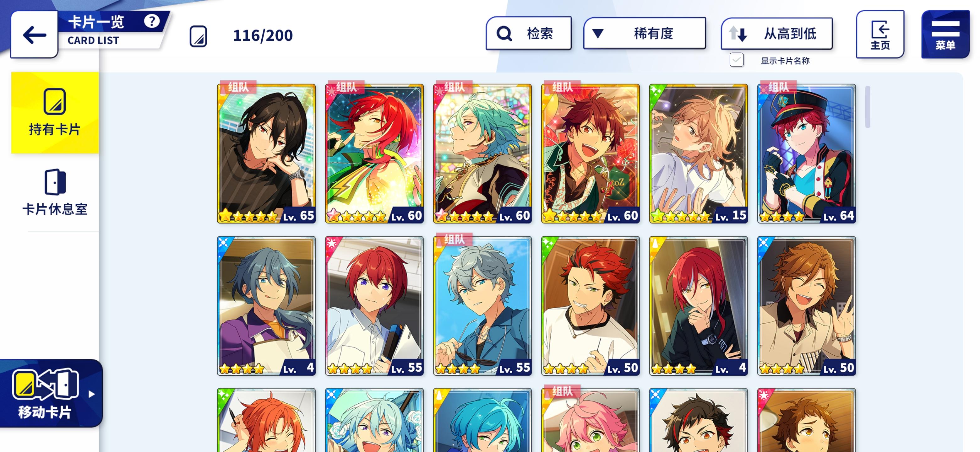Image resolution: width=980 pixels, height=452 pixels.
Task: Select the Lv. 15 five-star card
Action: pos(699,153)
